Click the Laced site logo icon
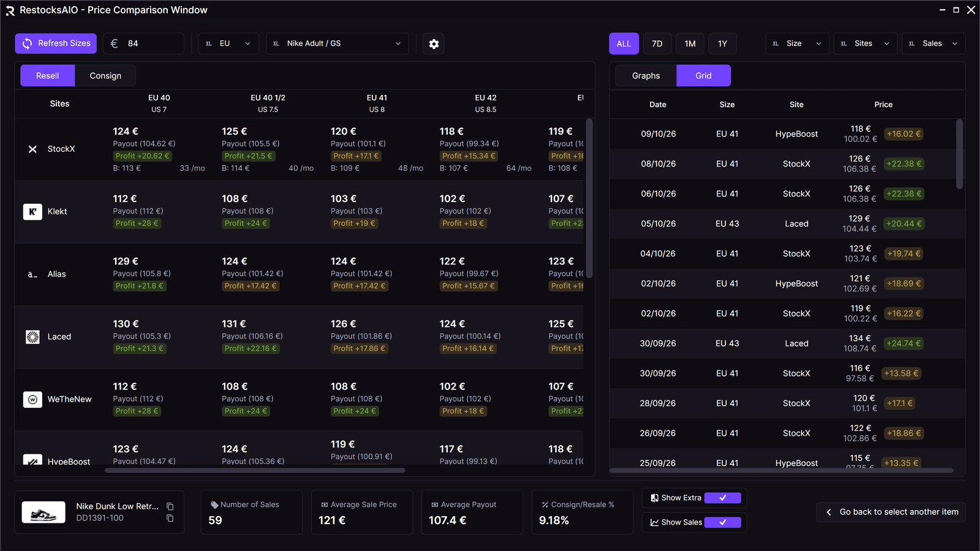Screen dimensions: 980x551 pyautogui.click(x=32, y=337)
